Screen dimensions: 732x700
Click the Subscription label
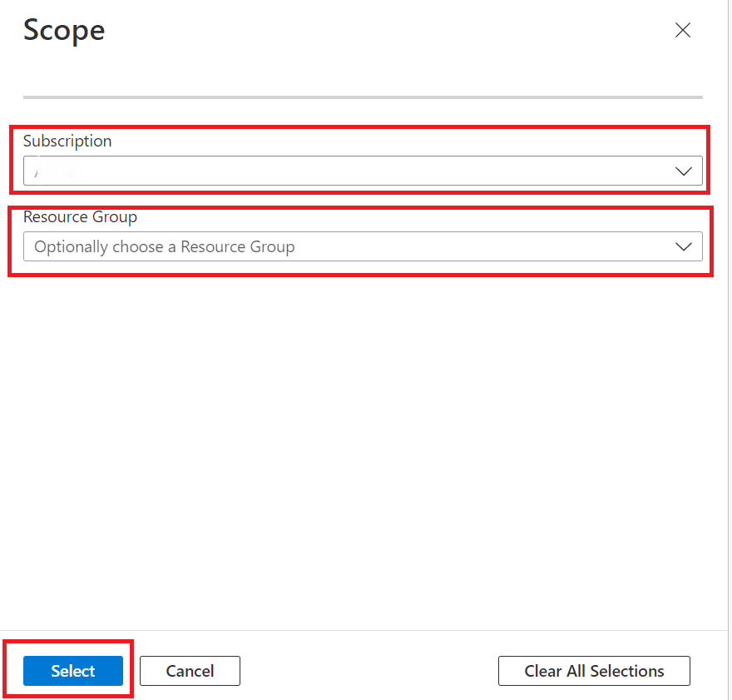click(x=67, y=141)
